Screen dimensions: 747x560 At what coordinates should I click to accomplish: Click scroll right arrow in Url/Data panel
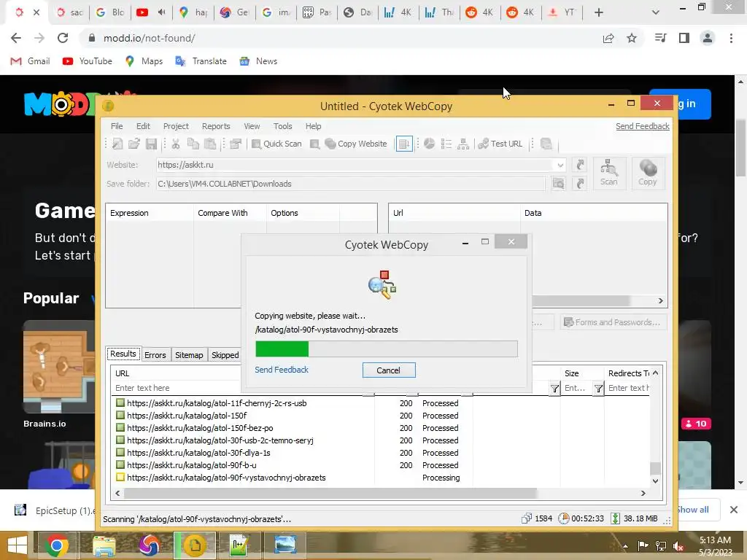pos(661,300)
